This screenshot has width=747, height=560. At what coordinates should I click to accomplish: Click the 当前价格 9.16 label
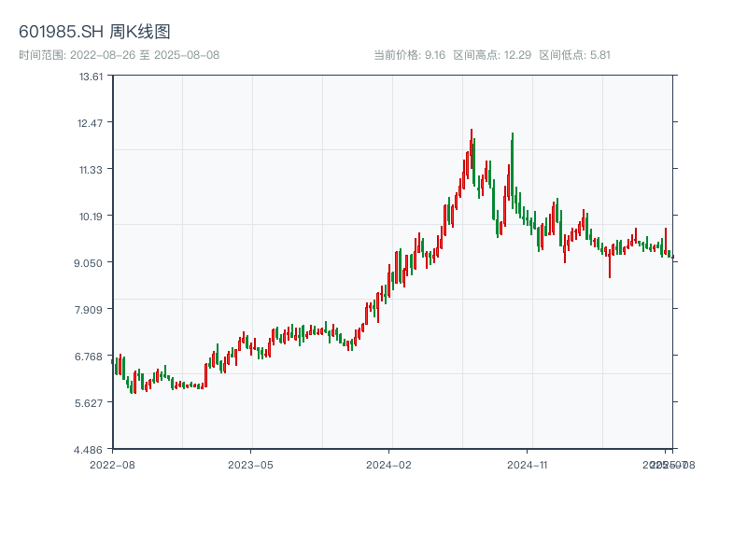[409, 55]
